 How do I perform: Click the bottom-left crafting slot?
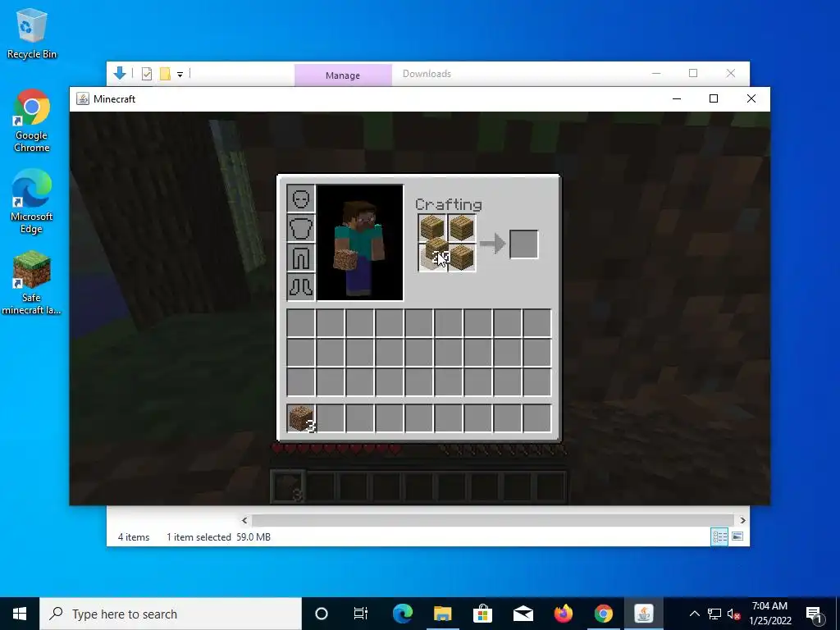[x=431, y=258]
